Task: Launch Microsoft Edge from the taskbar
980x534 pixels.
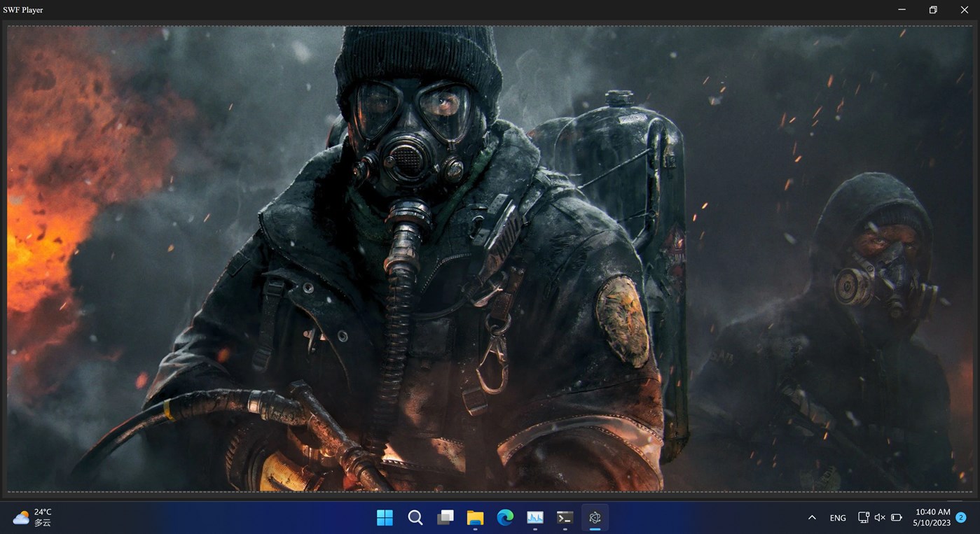Action: (504, 518)
